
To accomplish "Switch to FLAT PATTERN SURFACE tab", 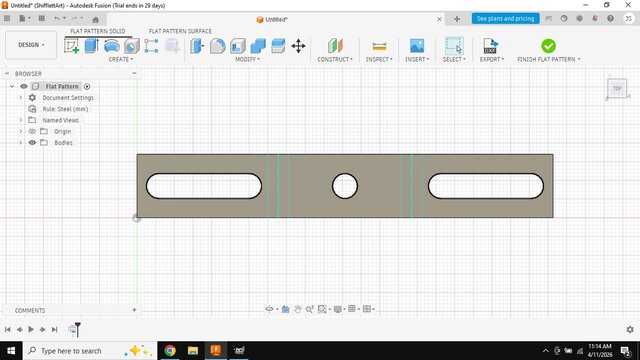I will click(x=180, y=31).
